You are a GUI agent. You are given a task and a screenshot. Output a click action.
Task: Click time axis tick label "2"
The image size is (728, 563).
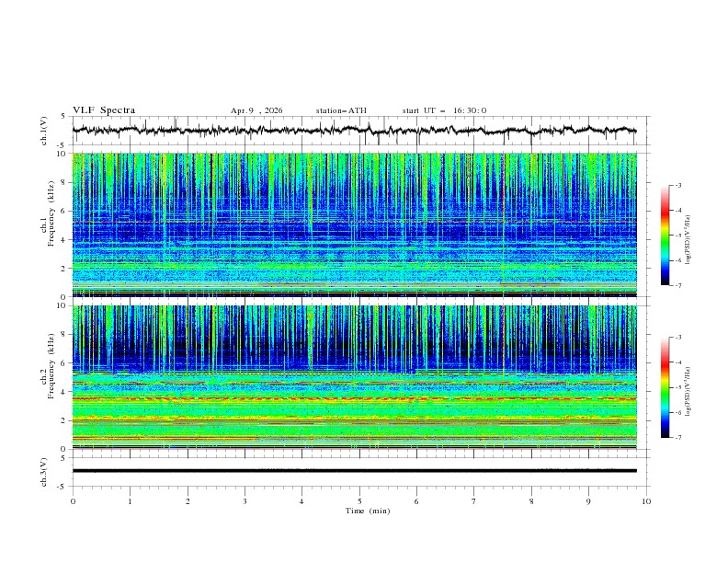188,501
